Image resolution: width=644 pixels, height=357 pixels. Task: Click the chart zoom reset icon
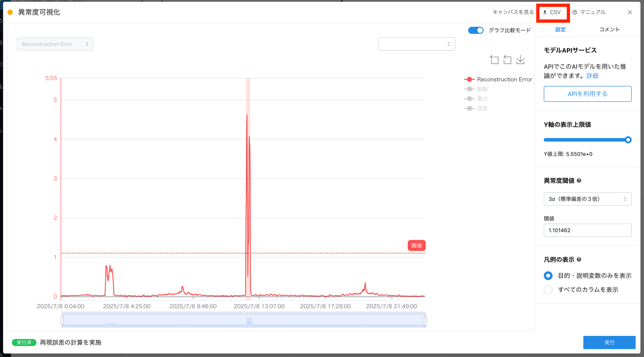(507, 60)
